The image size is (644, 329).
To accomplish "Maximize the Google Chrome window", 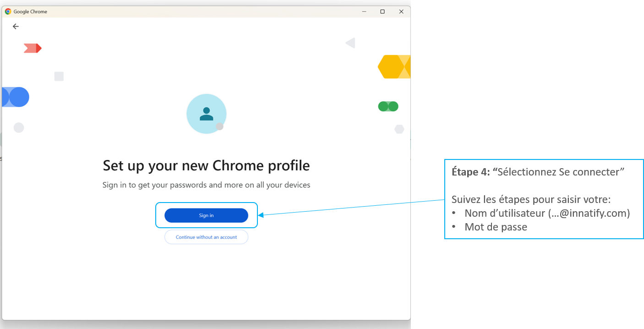I will pos(382,11).
